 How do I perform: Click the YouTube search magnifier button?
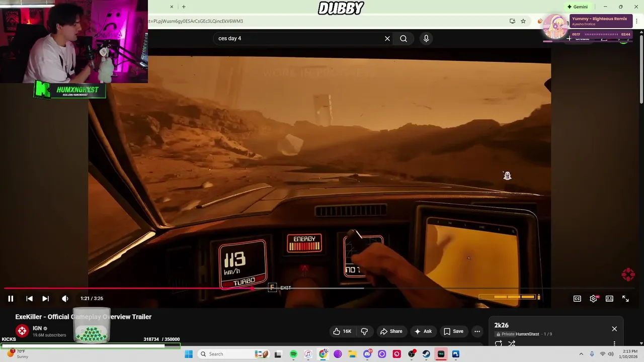coord(404,38)
